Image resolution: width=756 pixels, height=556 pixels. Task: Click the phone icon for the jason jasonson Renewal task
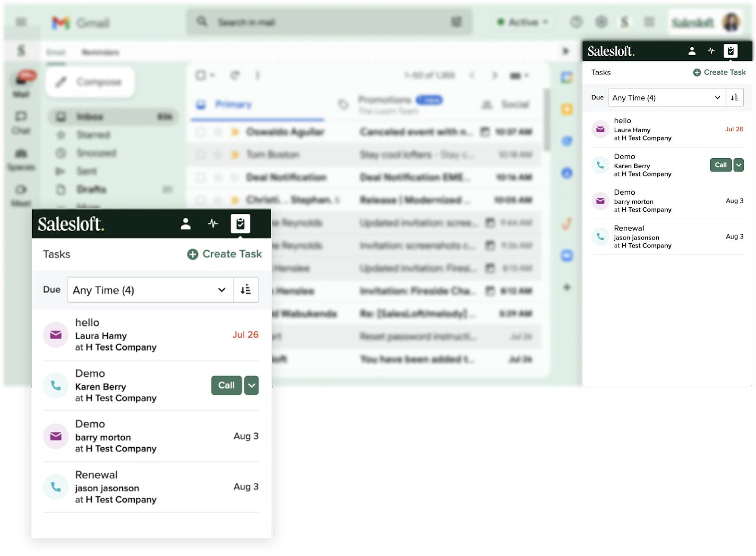(600, 237)
